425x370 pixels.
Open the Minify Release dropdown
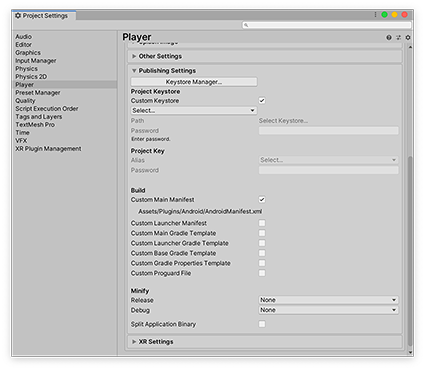328,300
